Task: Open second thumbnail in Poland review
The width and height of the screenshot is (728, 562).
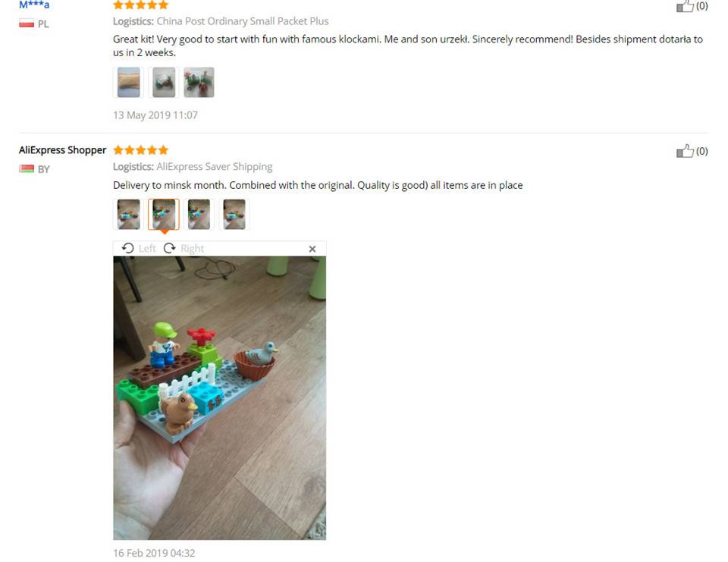Action: click(x=164, y=82)
